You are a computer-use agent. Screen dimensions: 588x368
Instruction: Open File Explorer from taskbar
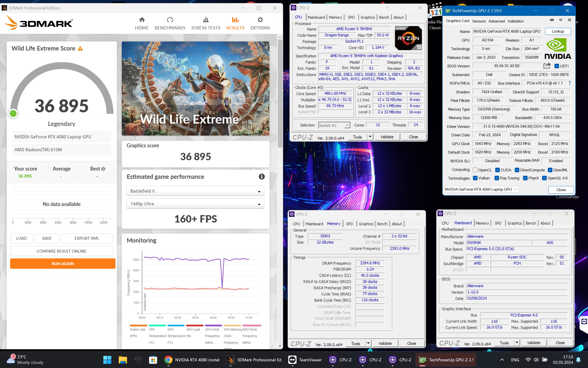pos(123,360)
